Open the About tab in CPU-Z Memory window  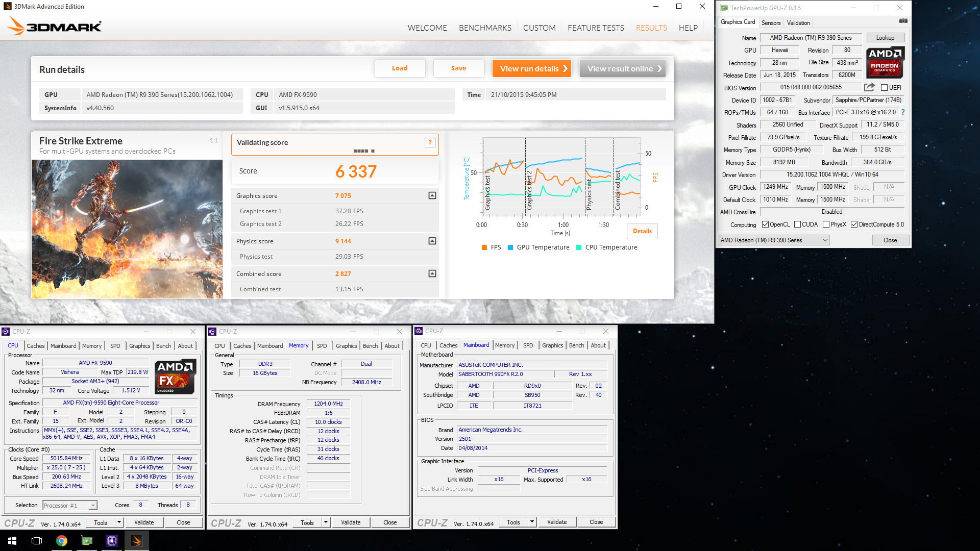tap(392, 346)
